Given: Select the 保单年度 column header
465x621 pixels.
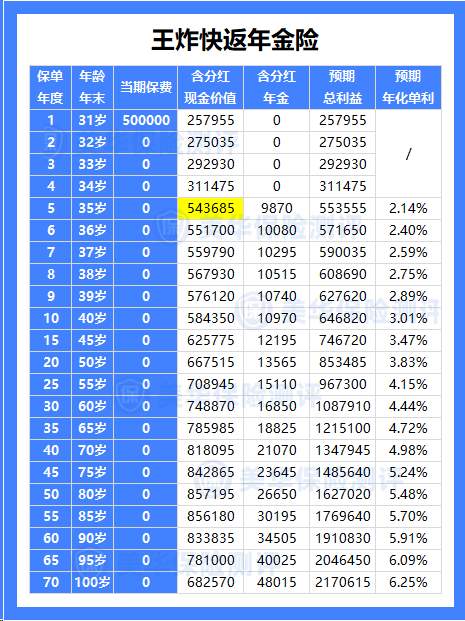Looking at the screenshot, I should (50, 87).
